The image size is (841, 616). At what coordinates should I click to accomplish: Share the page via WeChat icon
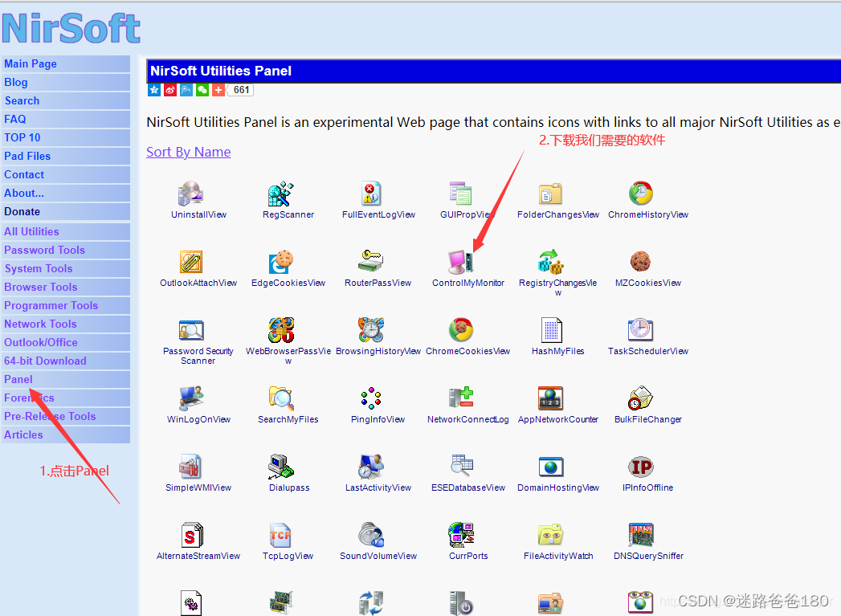click(x=202, y=90)
